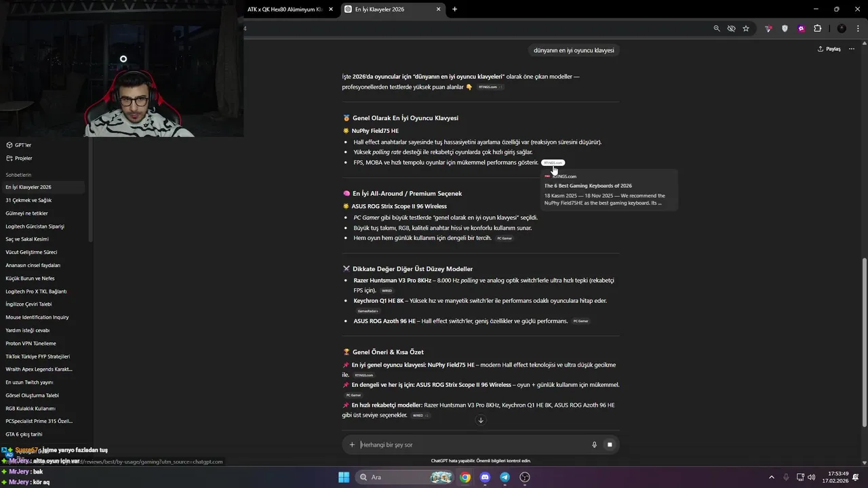Open the Windows Start button
Image resolution: width=868 pixels, height=488 pixels.
pos(344,477)
